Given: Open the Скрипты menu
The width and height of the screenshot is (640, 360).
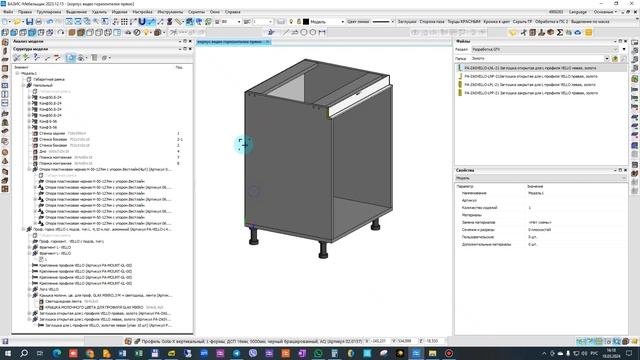Looking at the screenshot, I should pos(196,12).
